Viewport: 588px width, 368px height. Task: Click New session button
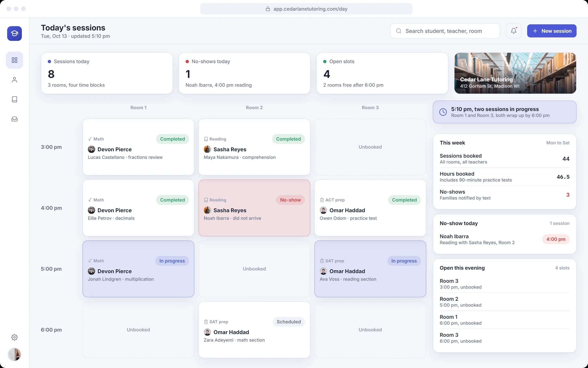(x=552, y=31)
